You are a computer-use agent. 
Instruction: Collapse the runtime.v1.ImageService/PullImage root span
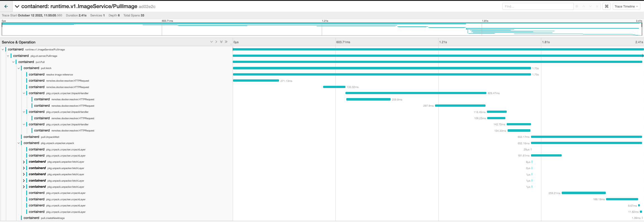(3, 49)
